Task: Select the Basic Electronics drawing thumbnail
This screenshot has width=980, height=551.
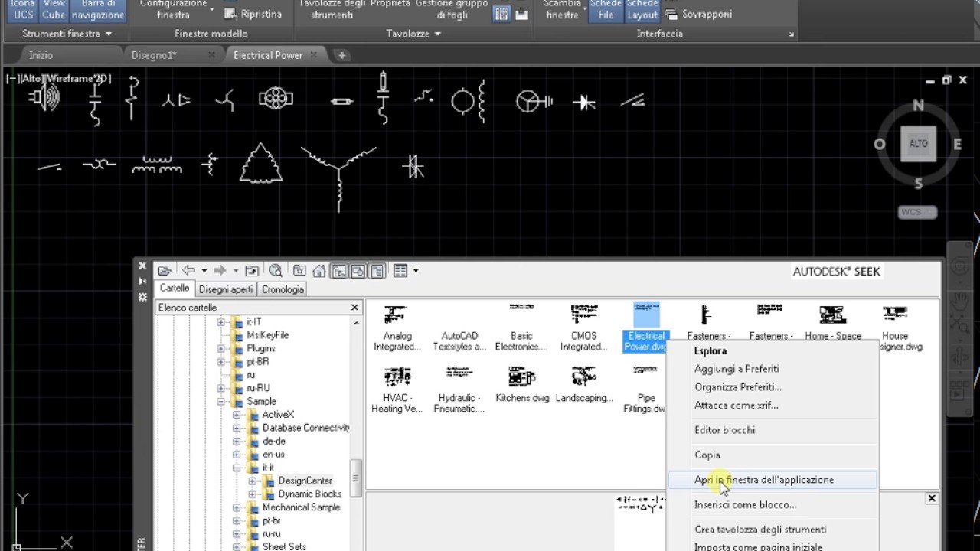Action: tap(521, 328)
